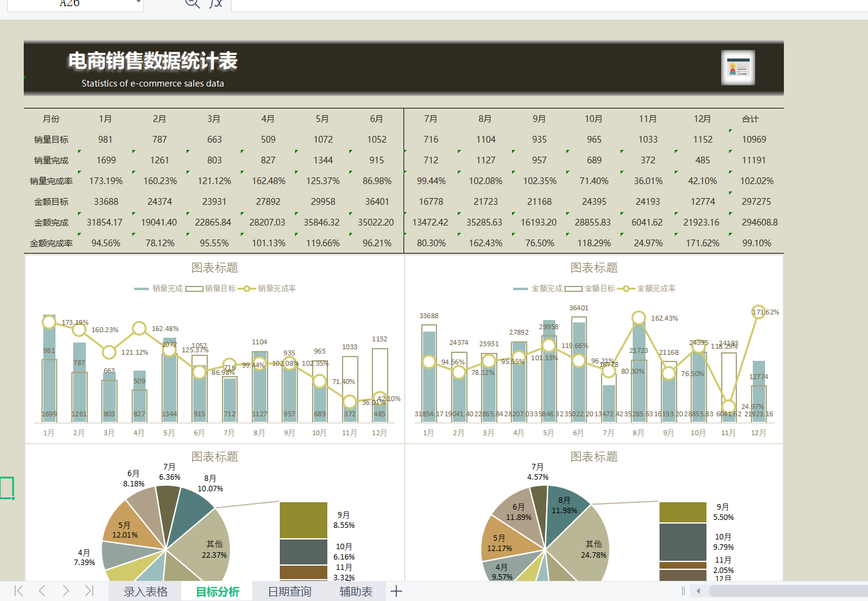Click the total cell showing 294608.8

point(759,222)
